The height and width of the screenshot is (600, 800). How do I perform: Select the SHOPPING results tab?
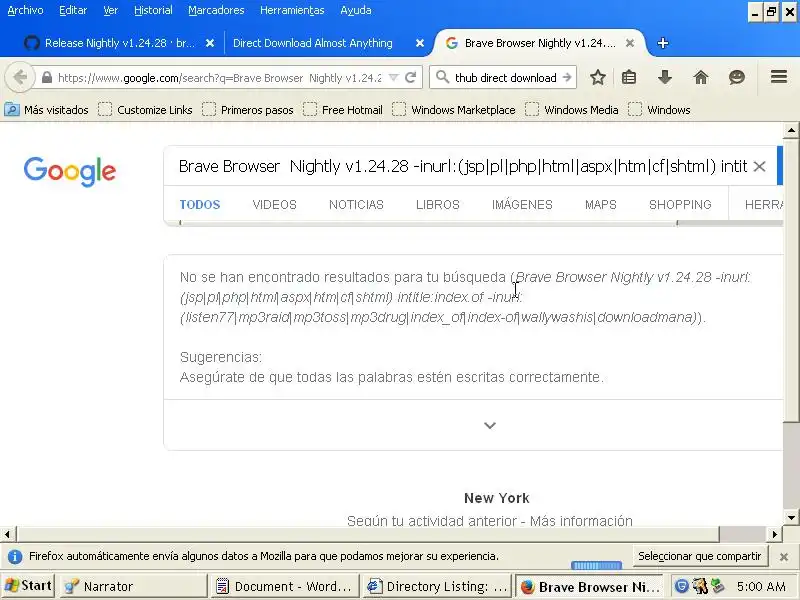(x=680, y=205)
